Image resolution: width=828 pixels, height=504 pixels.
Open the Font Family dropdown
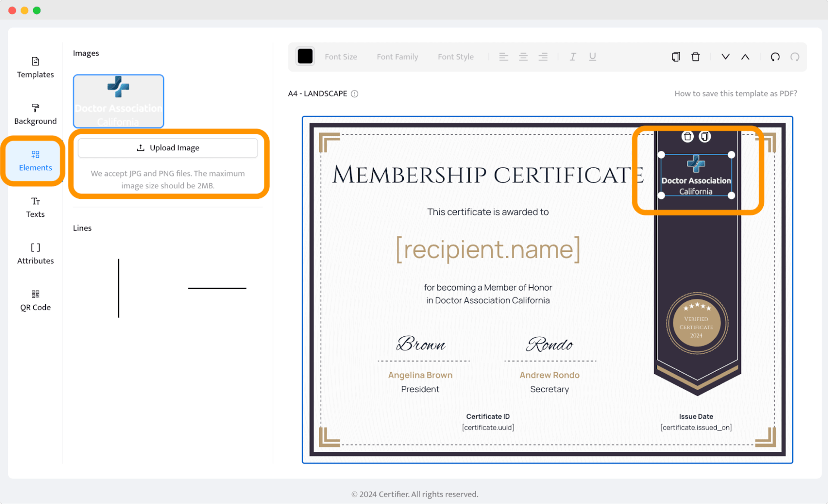pos(398,56)
